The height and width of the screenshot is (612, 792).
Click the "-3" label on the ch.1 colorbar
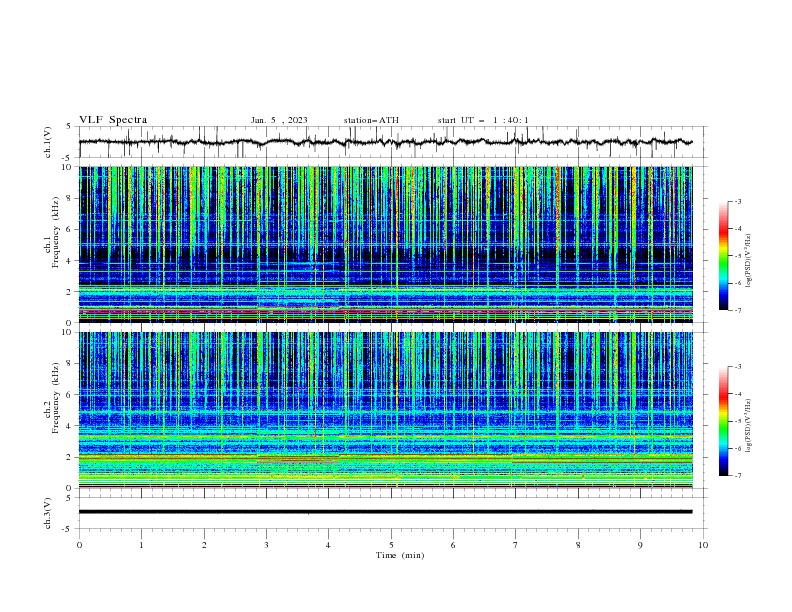click(737, 201)
